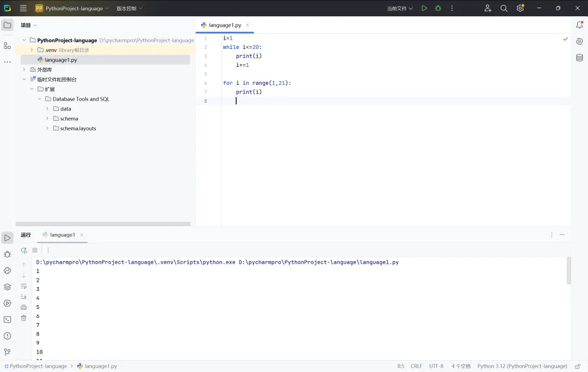The height and width of the screenshot is (372, 588).
Task: Run the current file with the green play button
Action: [424, 8]
